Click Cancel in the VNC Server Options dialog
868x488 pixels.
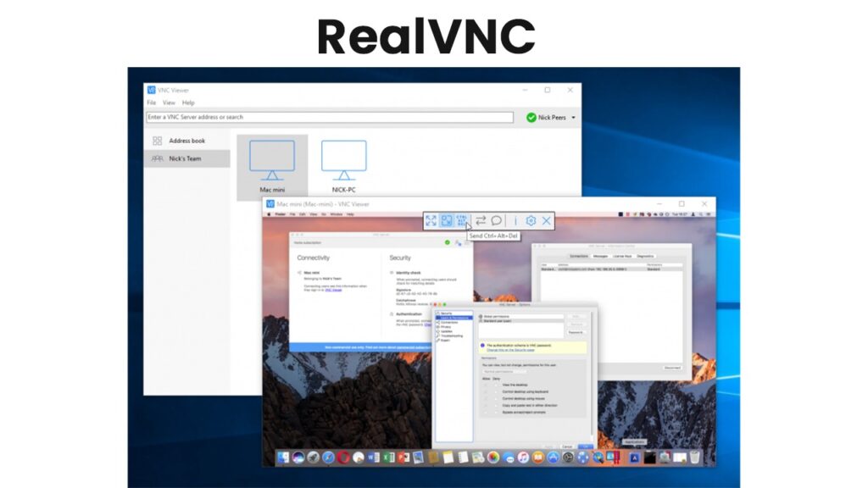[567, 446]
